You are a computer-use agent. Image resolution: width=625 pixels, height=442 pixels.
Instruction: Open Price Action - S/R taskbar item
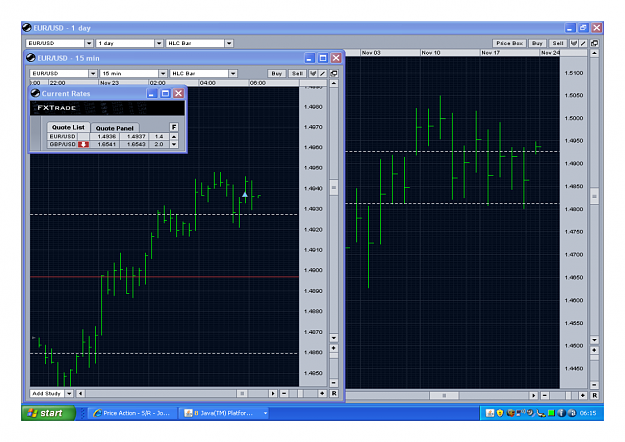coord(133,413)
